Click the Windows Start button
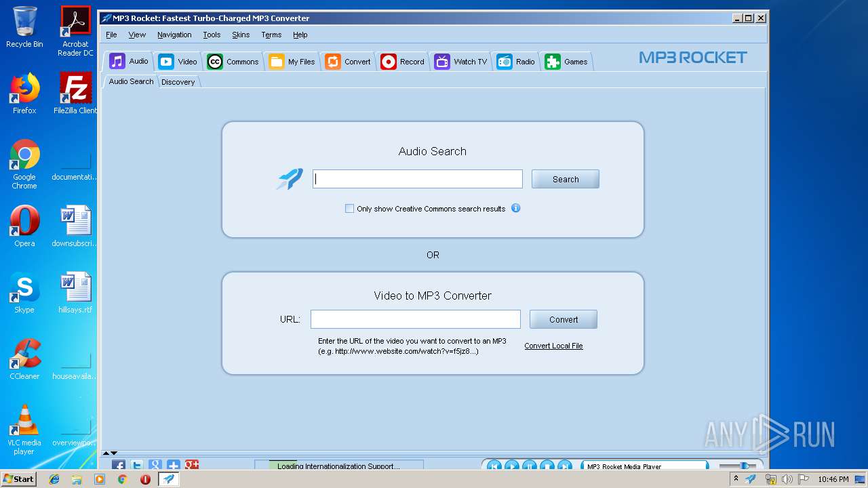This screenshot has width=868, height=488. 19,479
